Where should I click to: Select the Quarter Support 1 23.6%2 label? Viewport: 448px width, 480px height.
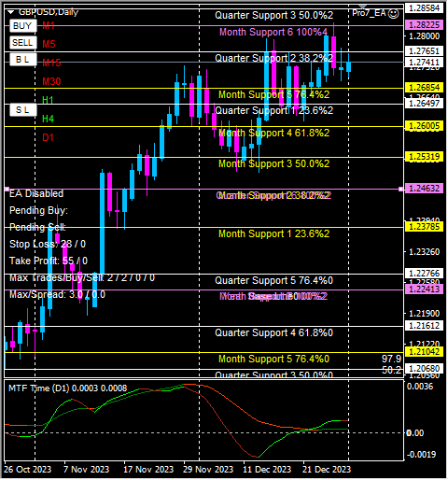coord(273,110)
